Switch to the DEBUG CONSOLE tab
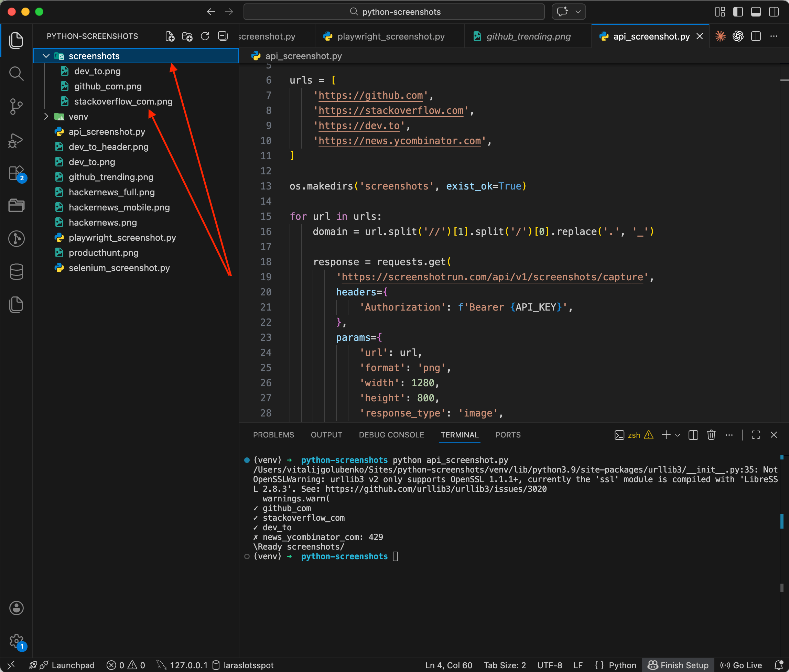The image size is (789, 672). (391, 435)
